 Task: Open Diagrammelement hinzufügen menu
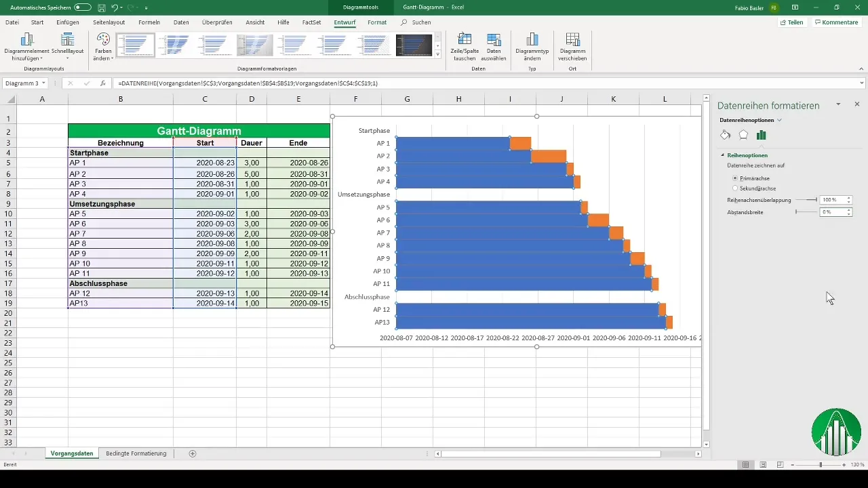(x=27, y=47)
